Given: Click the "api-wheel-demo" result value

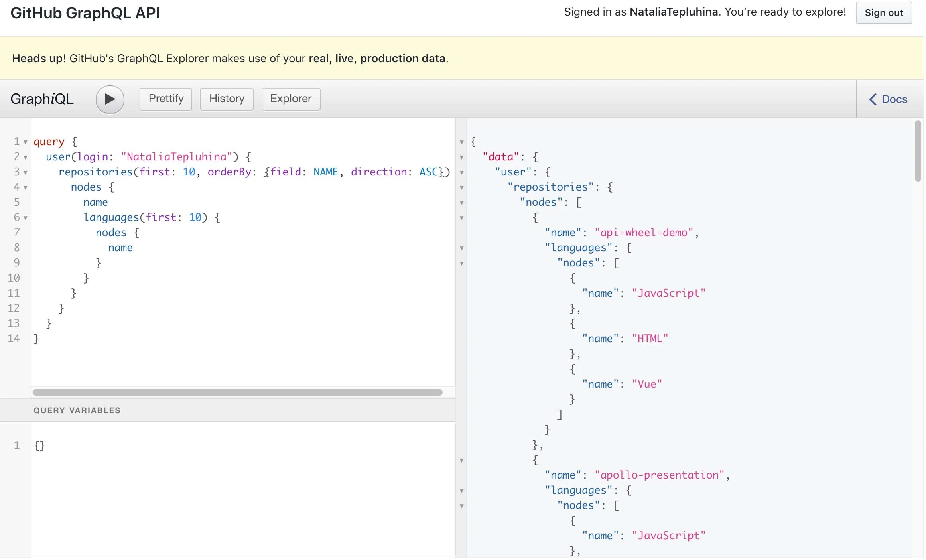Looking at the screenshot, I should pyautogui.click(x=644, y=233).
